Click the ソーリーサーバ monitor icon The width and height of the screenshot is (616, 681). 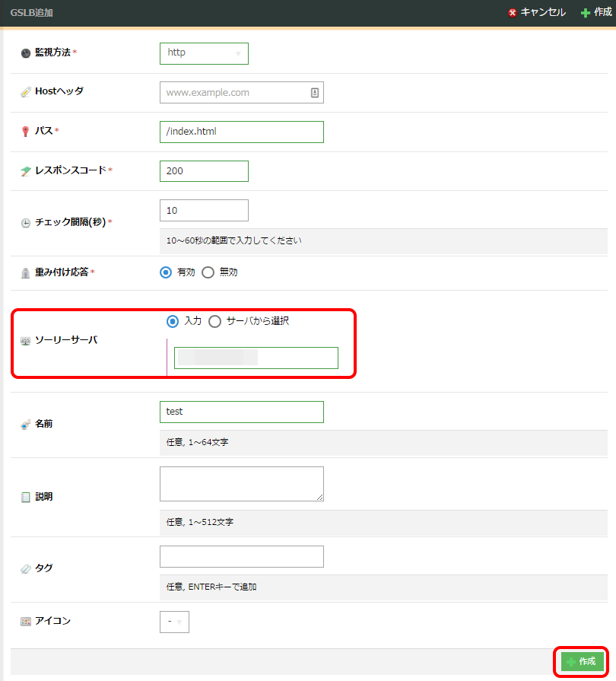(26, 340)
